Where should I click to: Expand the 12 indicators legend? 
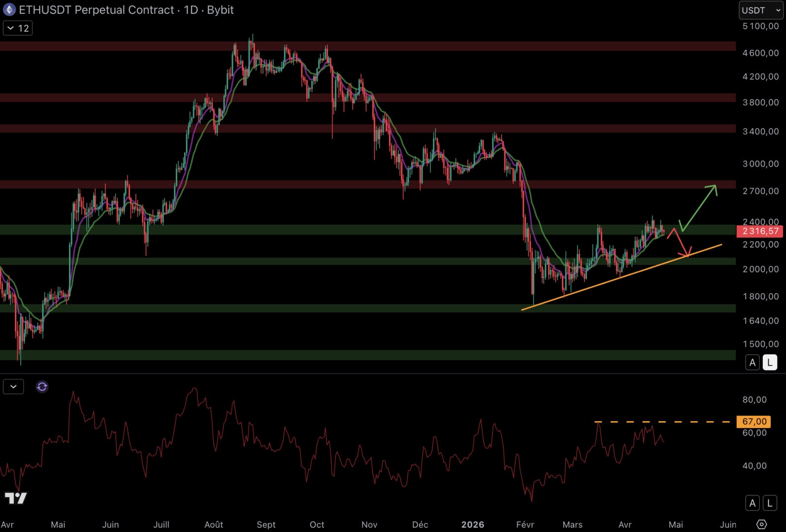click(18, 28)
